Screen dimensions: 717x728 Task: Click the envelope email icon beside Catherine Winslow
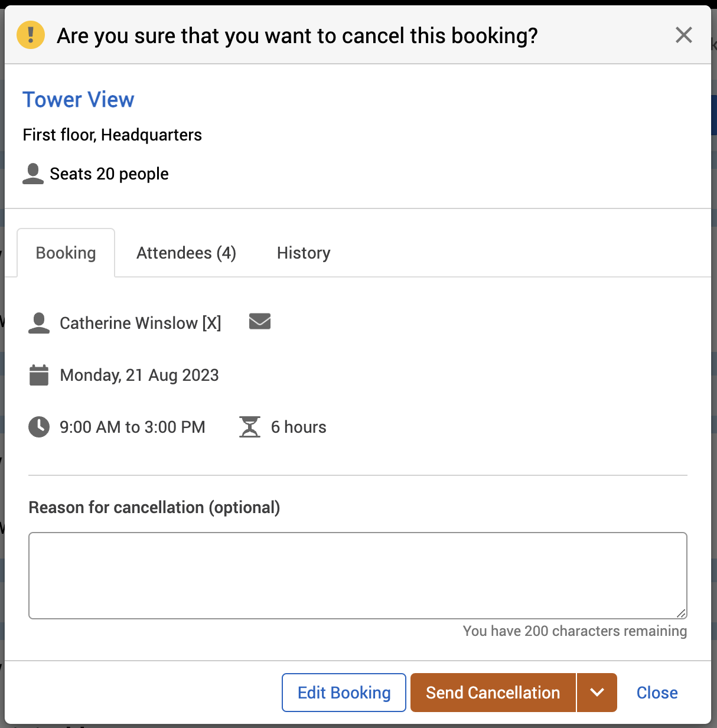pyautogui.click(x=260, y=322)
